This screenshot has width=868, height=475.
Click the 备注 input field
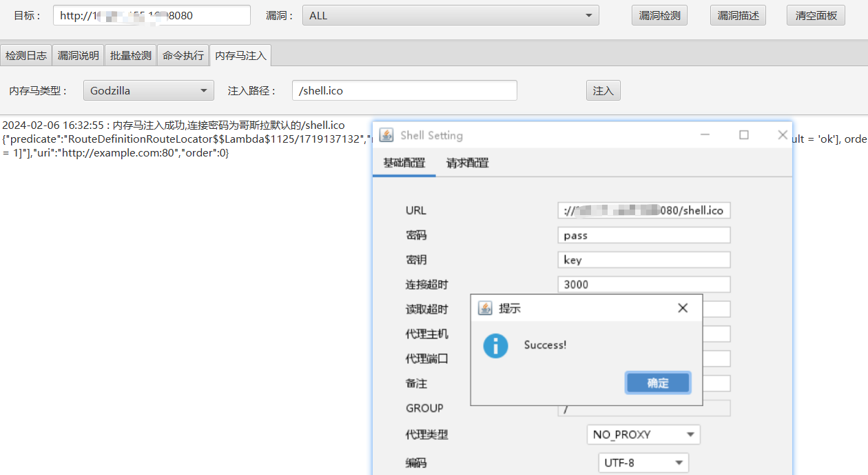click(x=716, y=383)
